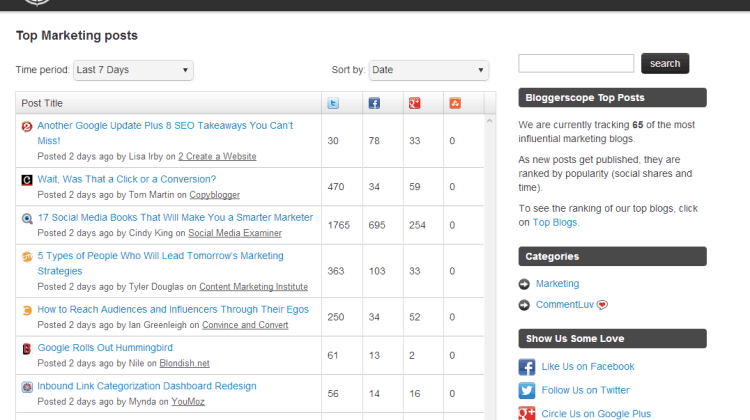The width and height of the screenshot is (750, 420).
Task: Click the Twitter bird icon in sidebar
Action: coord(527,390)
